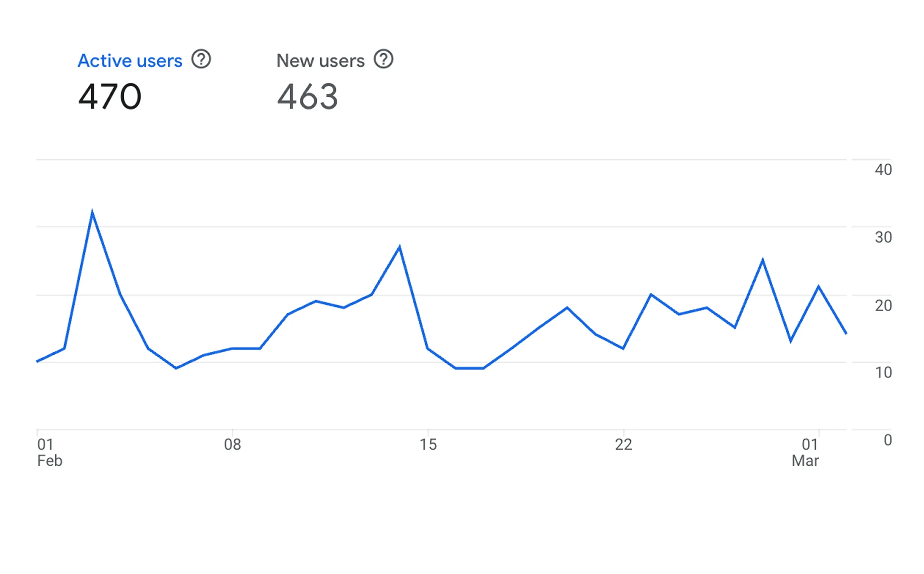
Task: Select the 22 axis label
Action: pyautogui.click(x=623, y=445)
